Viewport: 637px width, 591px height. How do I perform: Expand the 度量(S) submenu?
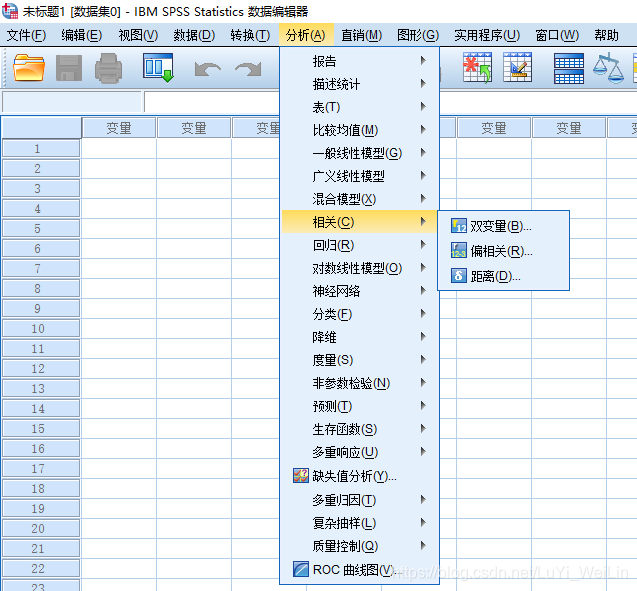360,359
